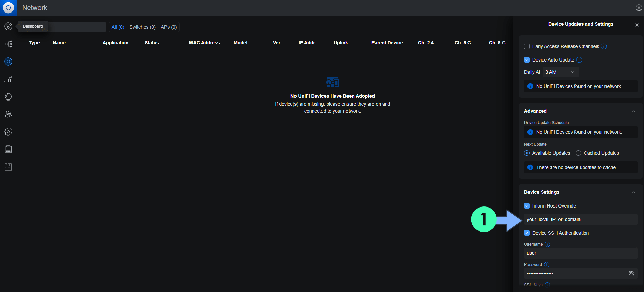The width and height of the screenshot is (644, 292).
Task: Open the System Log list icon
Action: tap(8, 149)
